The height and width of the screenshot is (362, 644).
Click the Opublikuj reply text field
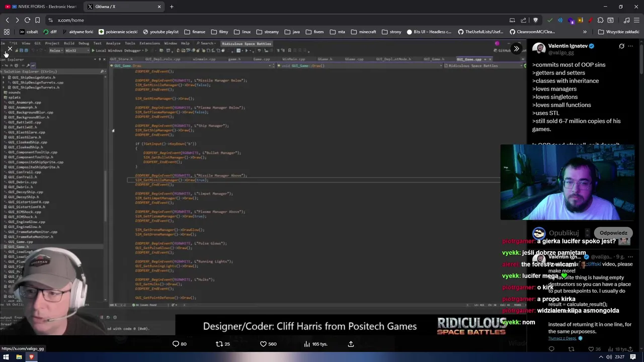tap(563, 233)
